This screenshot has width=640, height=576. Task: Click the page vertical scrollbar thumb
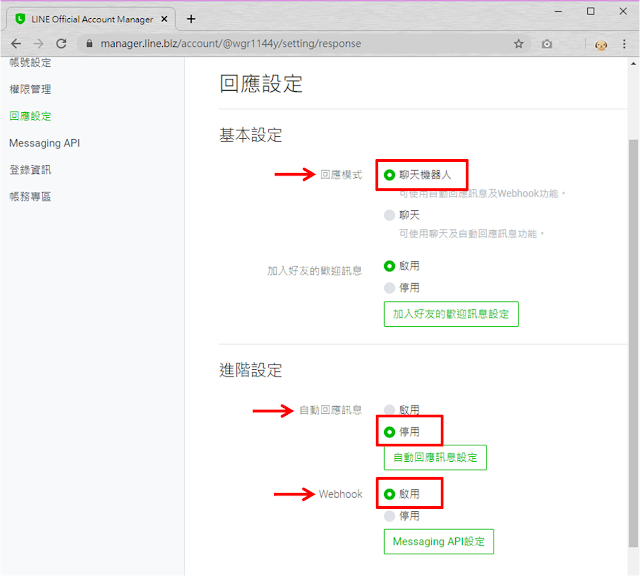[633, 343]
